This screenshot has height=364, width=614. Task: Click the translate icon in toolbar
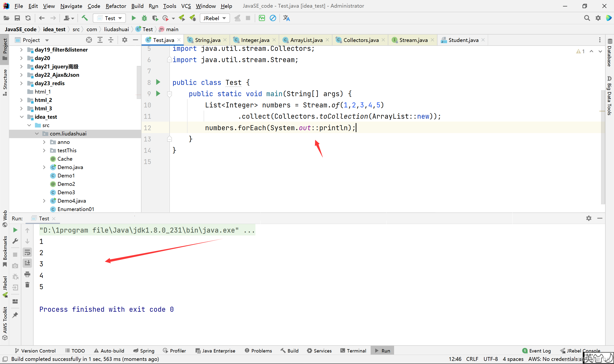pyautogui.click(x=287, y=18)
